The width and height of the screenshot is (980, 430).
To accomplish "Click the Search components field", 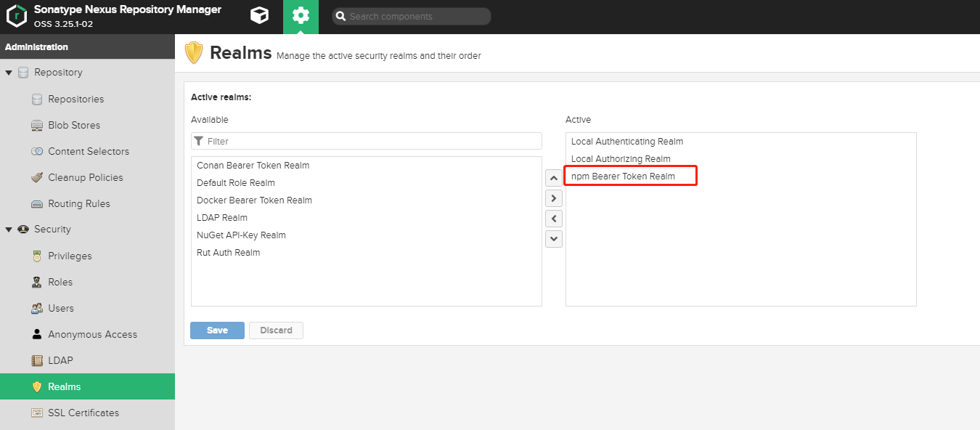I will click(417, 16).
